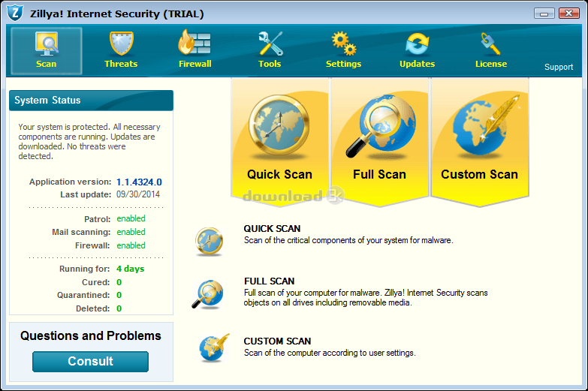
Task: Open the License padlock icon
Action: pyautogui.click(x=490, y=44)
